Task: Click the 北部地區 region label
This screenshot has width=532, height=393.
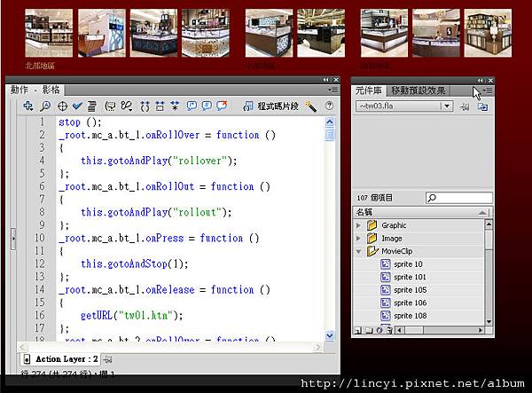Action: pyautogui.click(x=40, y=66)
